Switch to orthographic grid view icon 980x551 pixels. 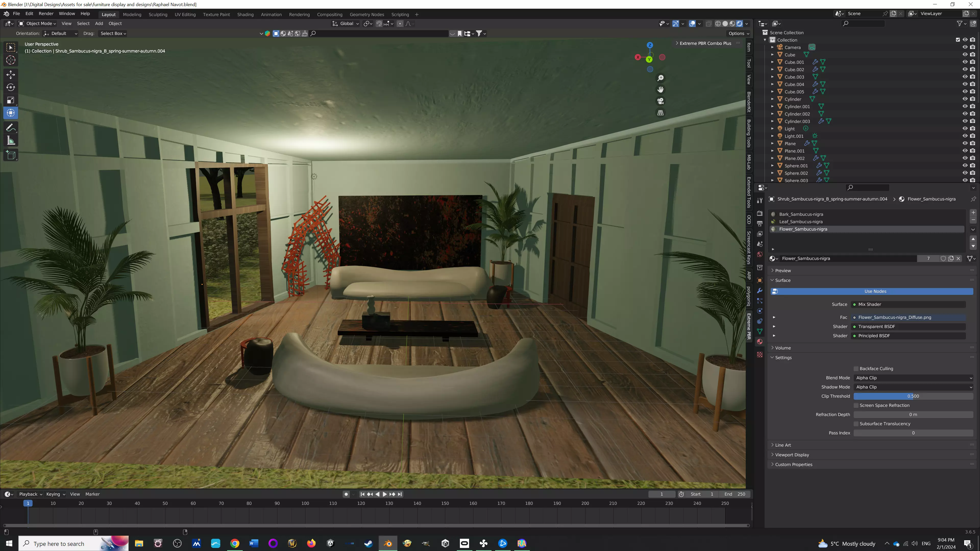click(660, 113)
